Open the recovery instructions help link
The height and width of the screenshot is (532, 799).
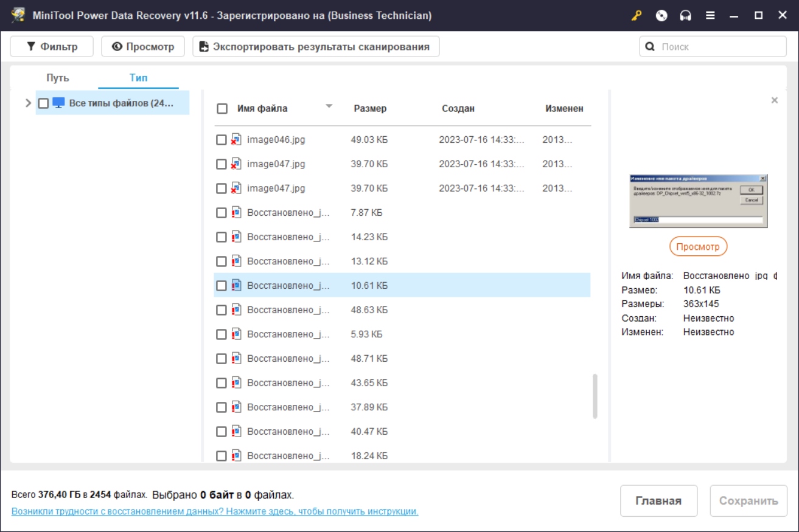coord(215,511)
